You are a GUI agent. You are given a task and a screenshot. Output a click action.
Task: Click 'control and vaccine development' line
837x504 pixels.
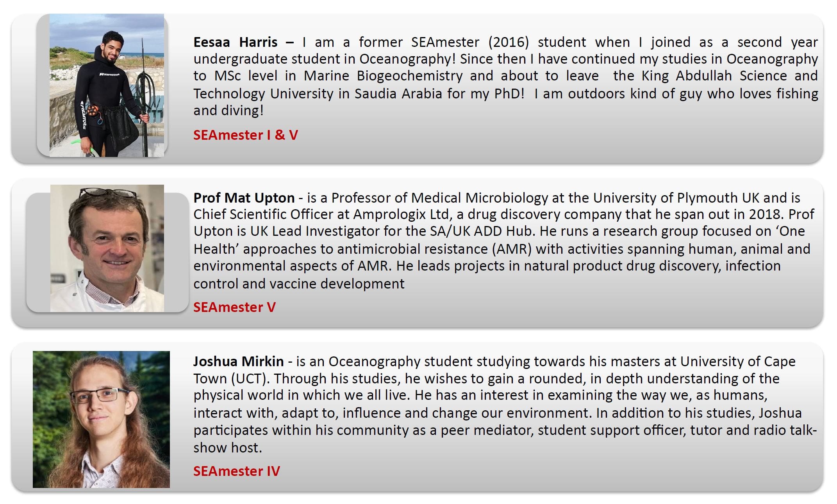pyautogui.click(x=299, y=283)
